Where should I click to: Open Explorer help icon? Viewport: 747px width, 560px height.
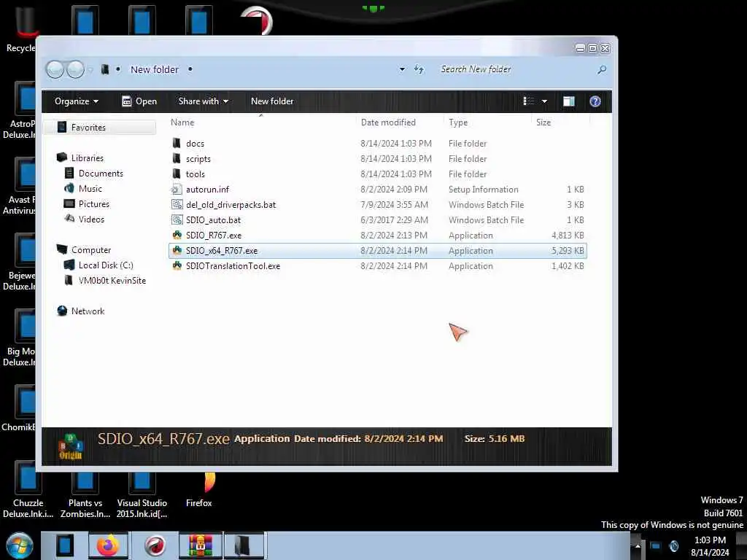coord(595,101)
